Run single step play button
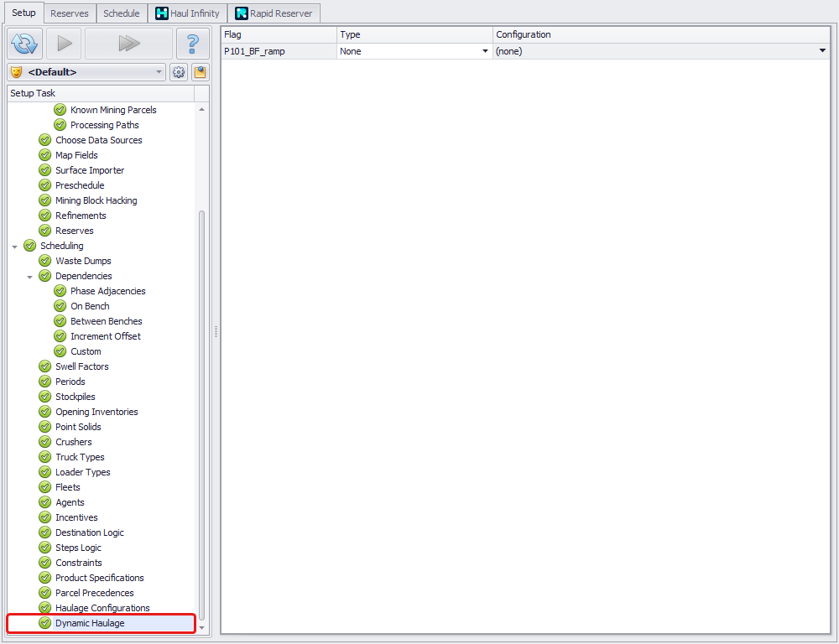This screenshot has width=839, height=644. click(x=65, y=44)
